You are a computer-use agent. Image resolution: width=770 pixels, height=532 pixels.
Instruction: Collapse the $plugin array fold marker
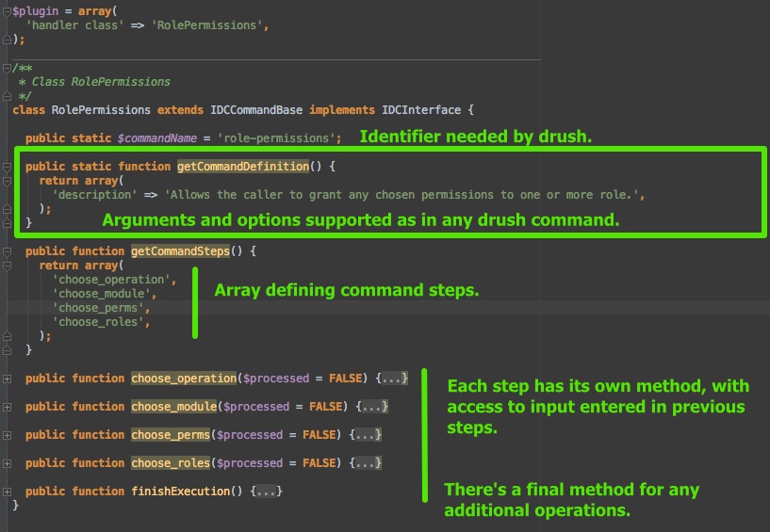click(7, 12)
